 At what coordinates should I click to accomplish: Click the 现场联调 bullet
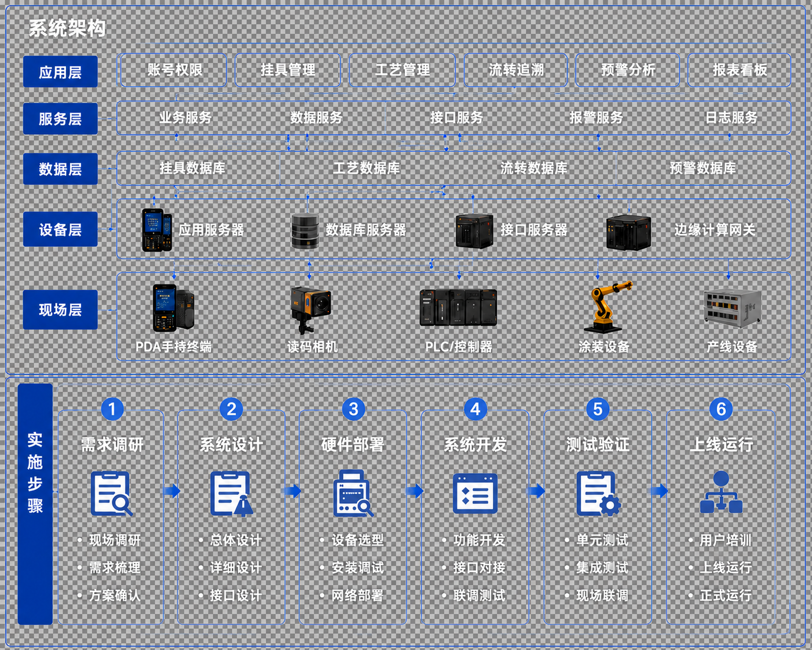(x=602, y=596)
